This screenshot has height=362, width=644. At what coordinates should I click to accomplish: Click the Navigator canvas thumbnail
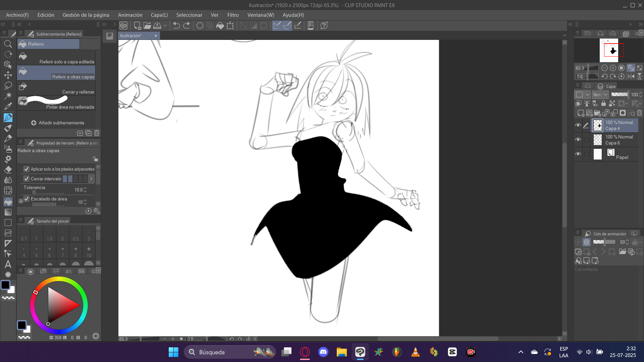[x=609, y=50]
